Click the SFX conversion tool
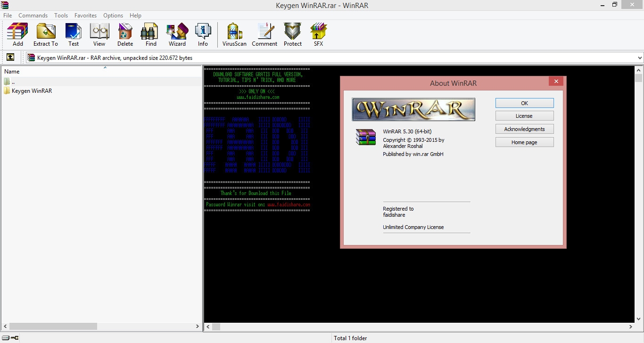The image size is (644, 343). (318, 33)
